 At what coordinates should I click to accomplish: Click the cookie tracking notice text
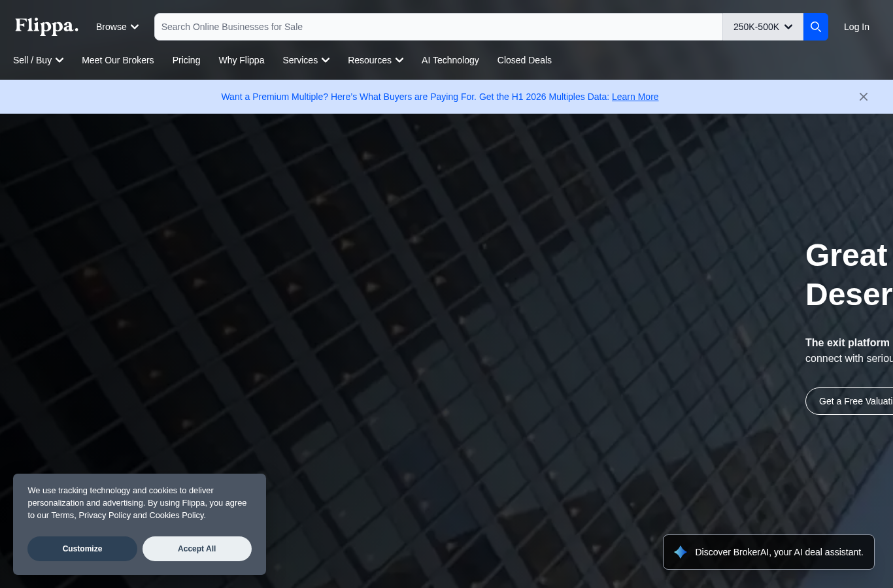pyautogui.click(x=137, y=503)
